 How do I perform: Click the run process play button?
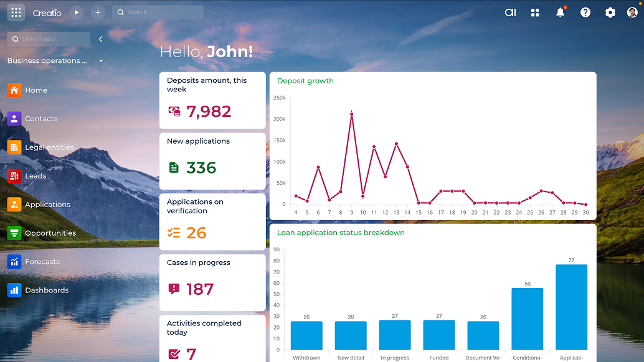[76, 12]
